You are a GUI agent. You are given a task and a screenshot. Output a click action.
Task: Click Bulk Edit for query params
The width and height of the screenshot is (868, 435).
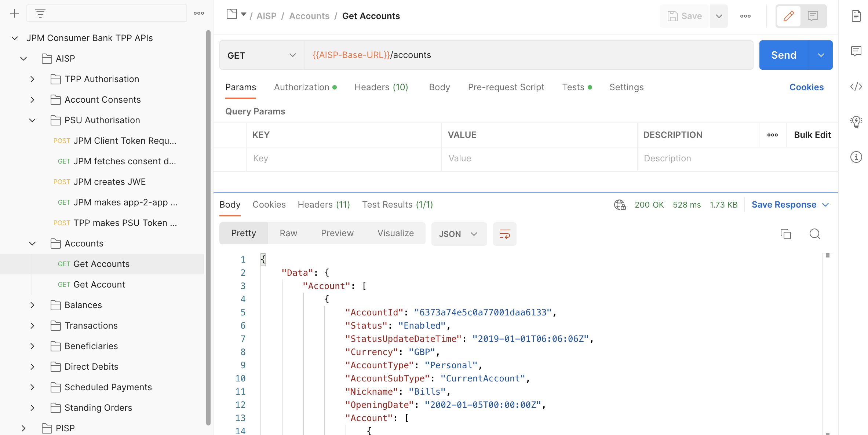[x=812, y=135]
